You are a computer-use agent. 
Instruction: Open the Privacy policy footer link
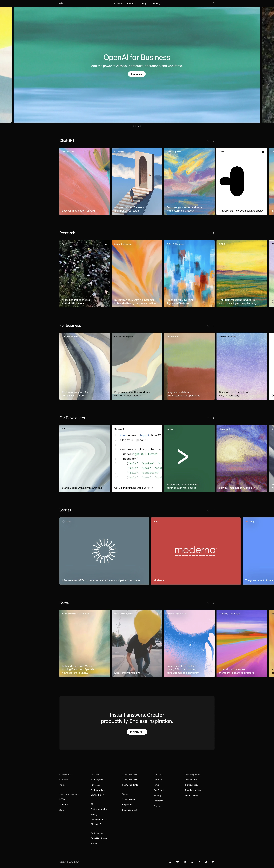[191, 785]
